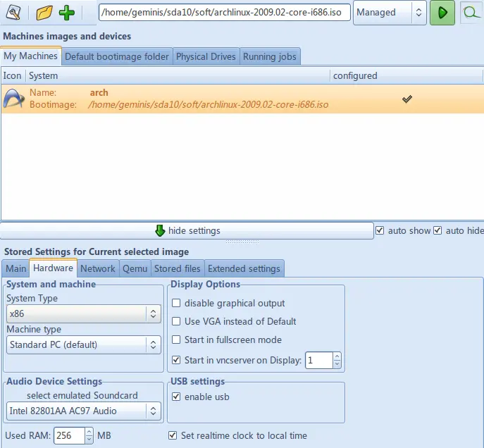Click the configured checkmark for arch

pos(407,99)
